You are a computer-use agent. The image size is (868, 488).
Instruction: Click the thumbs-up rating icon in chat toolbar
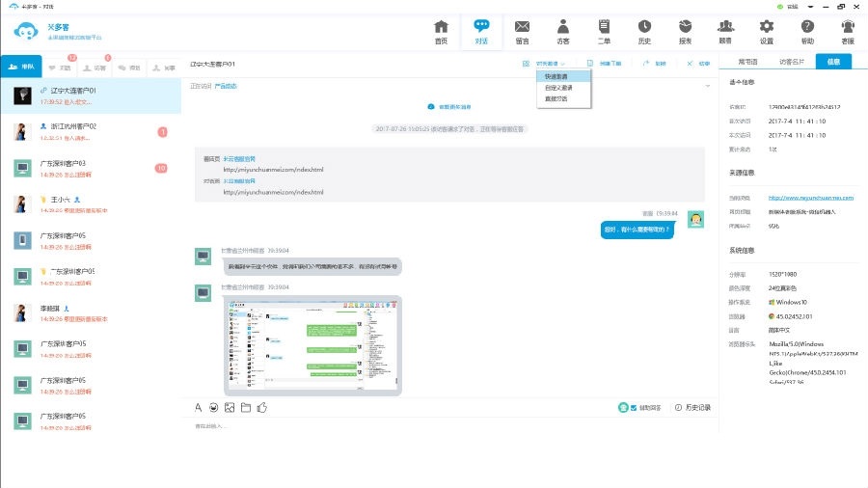pos(261,408)
